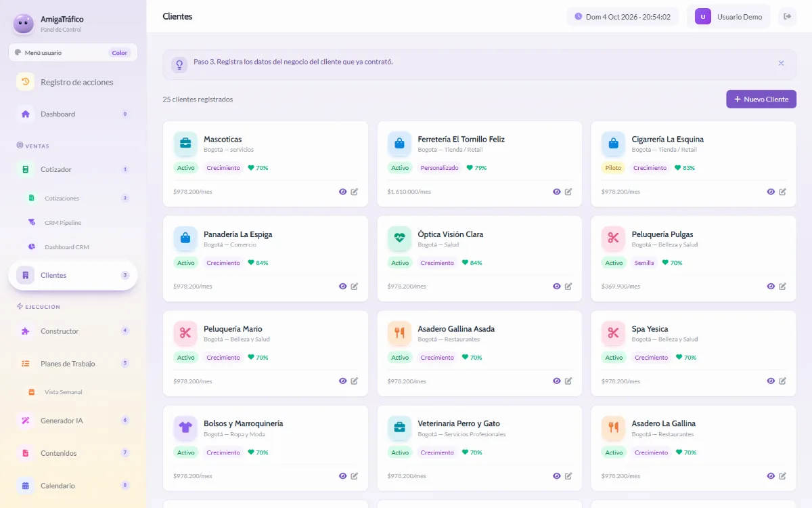The image size is (812, 508).
Task: Click the AmigaTráfico logo avatar
Action: point(24,24)
